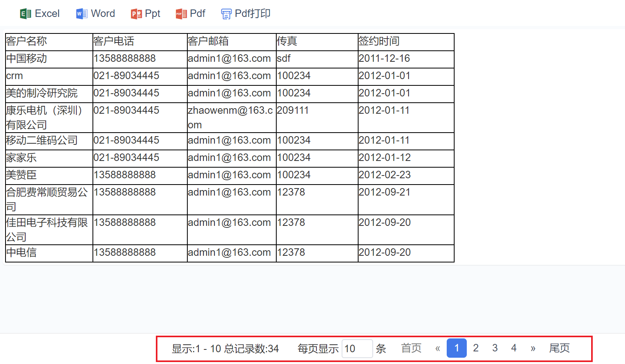
Task: Click the 客户电话 column header
Action: click(x=140, y=42)
